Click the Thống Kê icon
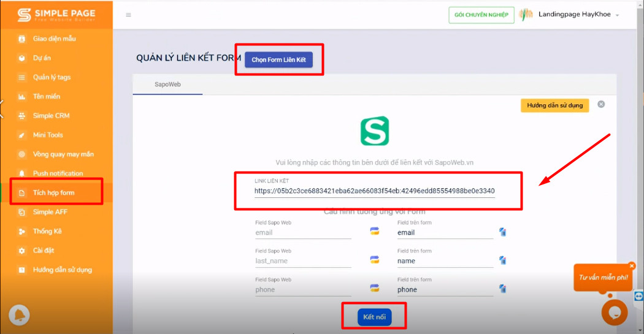 (x=21, y=232)
